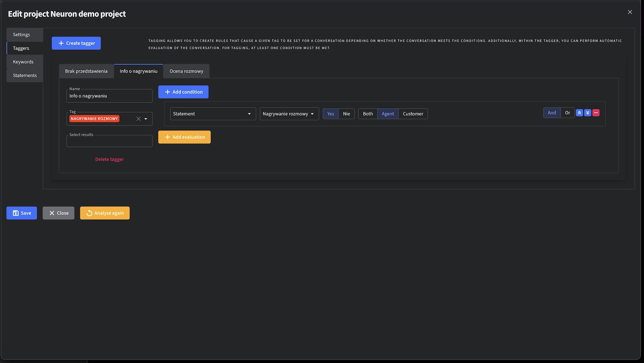Go to the Keywords section
The height and width of the screenshot is (363, 644).
(x=23, y=62)
